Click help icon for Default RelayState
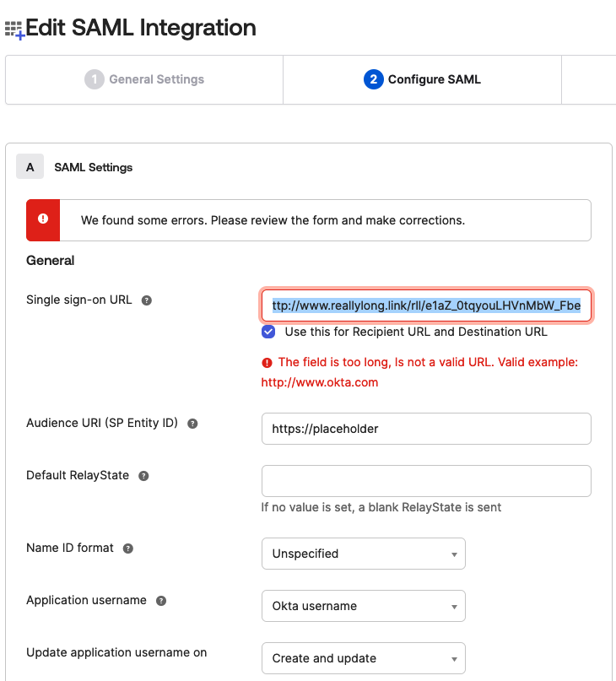616x681 pixels. [x=143, y=476]
